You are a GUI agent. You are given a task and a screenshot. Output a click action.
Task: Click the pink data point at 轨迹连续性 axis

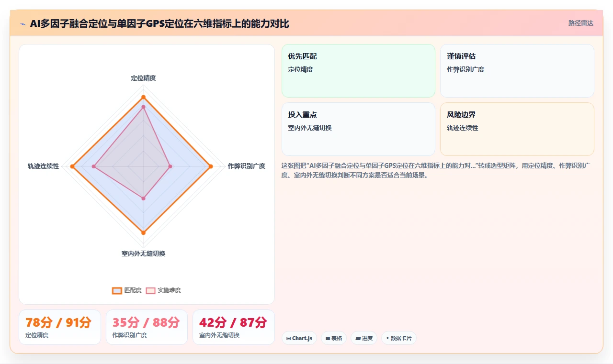[x=94, y=166]
